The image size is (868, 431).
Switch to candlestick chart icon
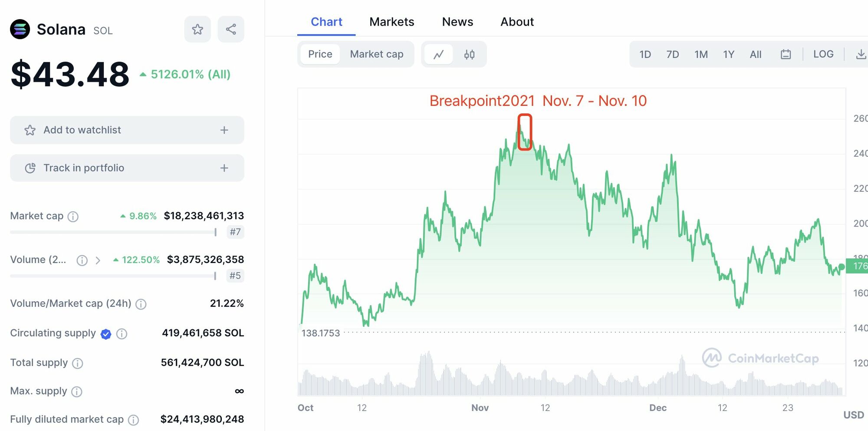pos(469,54)
